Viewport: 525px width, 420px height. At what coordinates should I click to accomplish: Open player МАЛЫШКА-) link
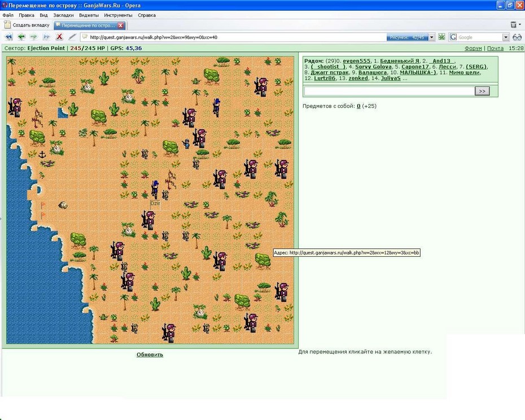[418, 72]
